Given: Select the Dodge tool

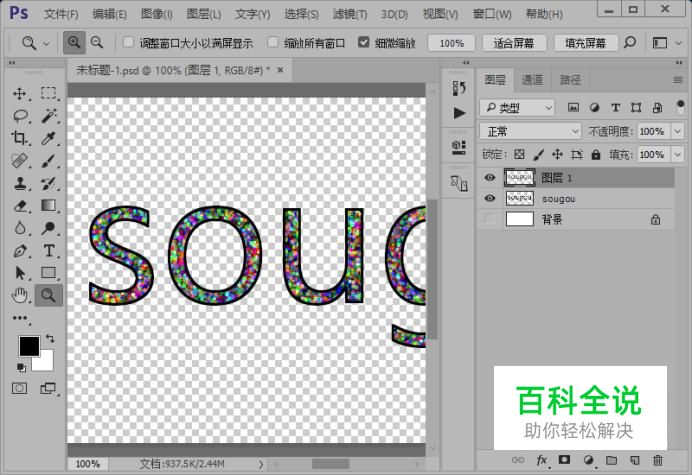Looking at the screenshot, I should point(49,228).
